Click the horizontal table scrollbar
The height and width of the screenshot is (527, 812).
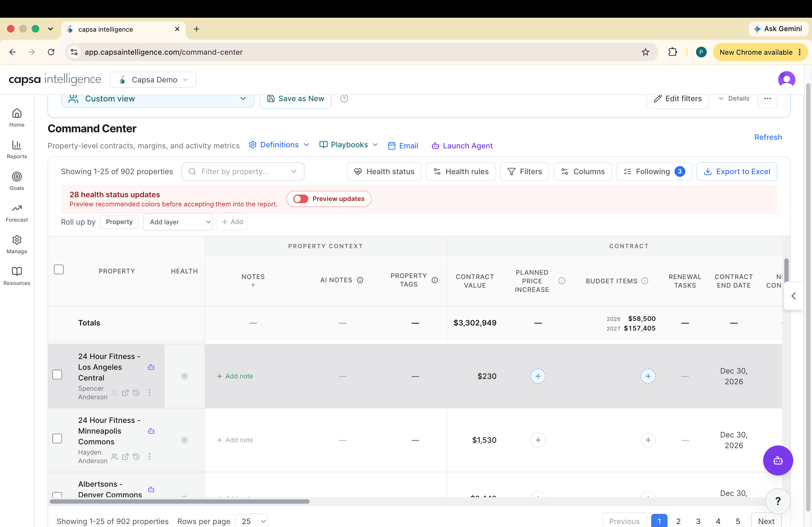point(179,501)
